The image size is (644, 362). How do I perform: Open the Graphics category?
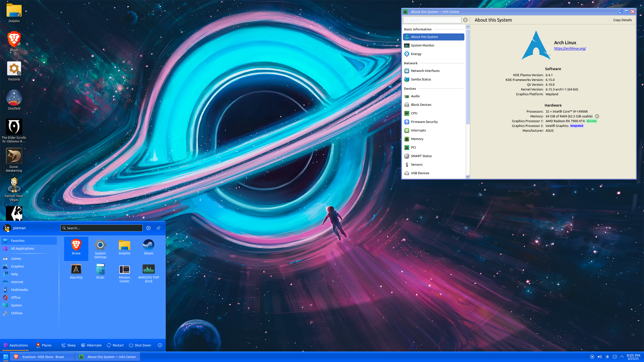29,266
